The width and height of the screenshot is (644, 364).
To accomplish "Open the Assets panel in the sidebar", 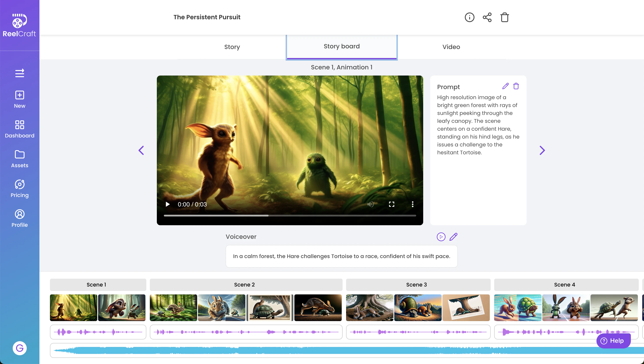I will (19, 159).
